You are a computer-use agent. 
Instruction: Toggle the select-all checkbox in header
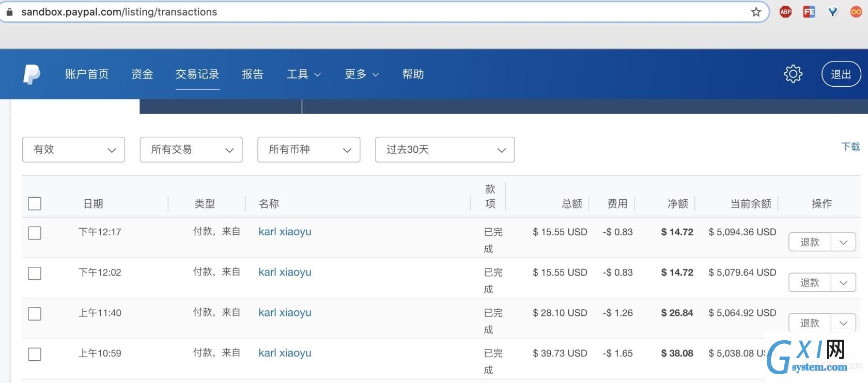tap(35, 203)
